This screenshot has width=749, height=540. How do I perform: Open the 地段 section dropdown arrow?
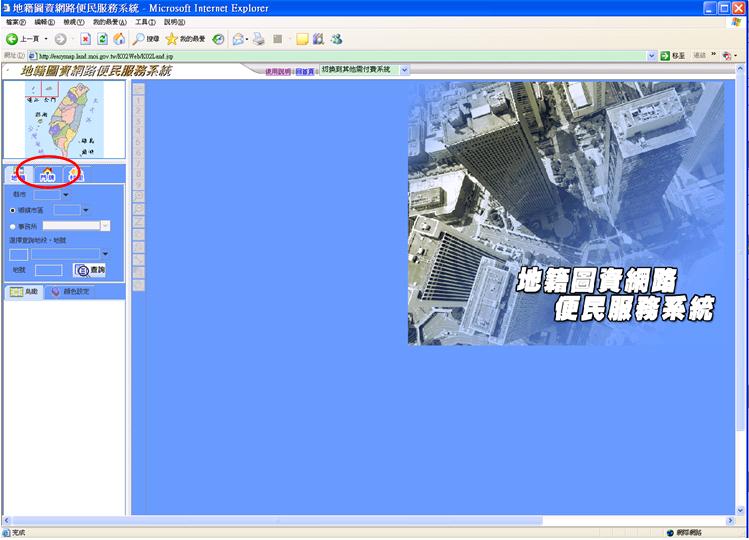click(105, 254)
